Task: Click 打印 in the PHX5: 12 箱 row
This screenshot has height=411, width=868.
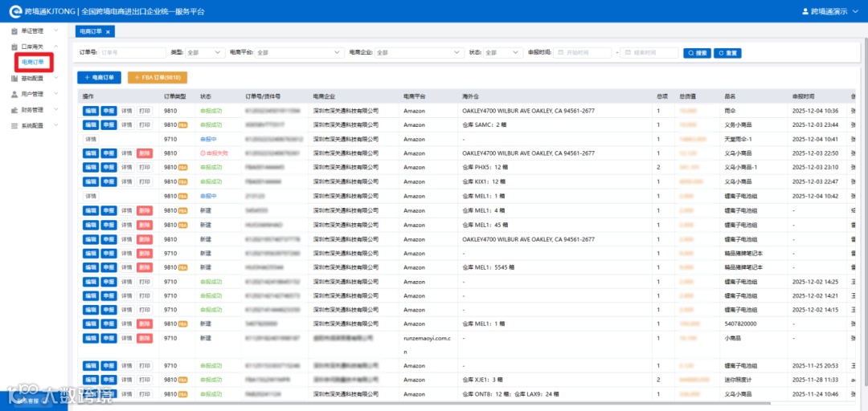Action: pyautogui.click(x=144, y=168)
